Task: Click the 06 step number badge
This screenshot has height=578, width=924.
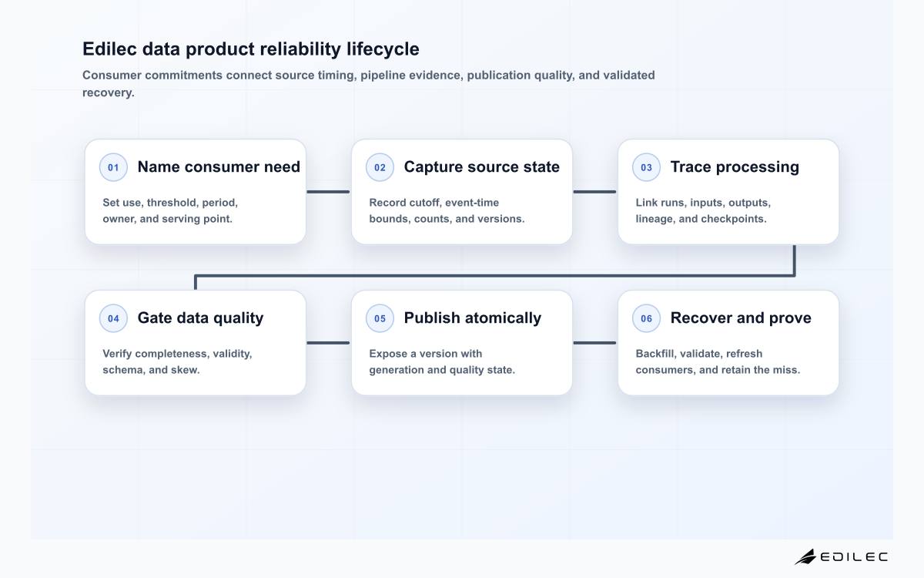Action: (646, 318)
